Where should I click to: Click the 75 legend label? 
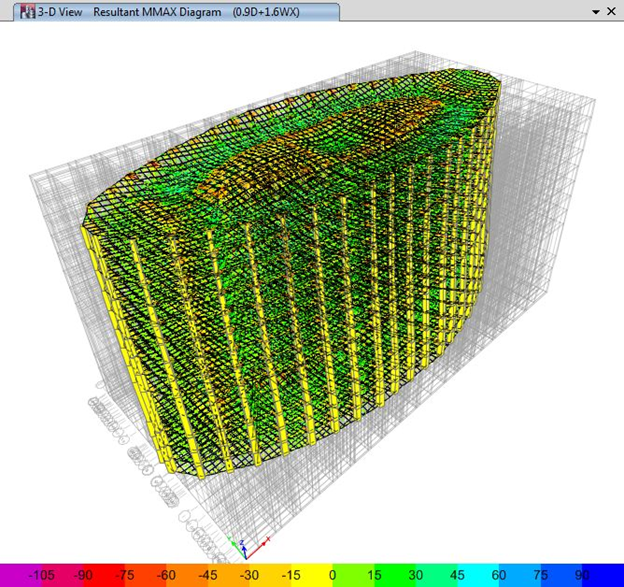(540, 575)
